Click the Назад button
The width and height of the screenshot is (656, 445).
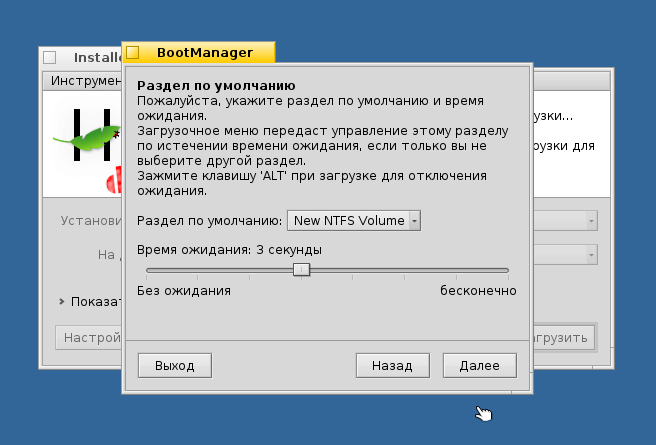[x=392, y=366]
